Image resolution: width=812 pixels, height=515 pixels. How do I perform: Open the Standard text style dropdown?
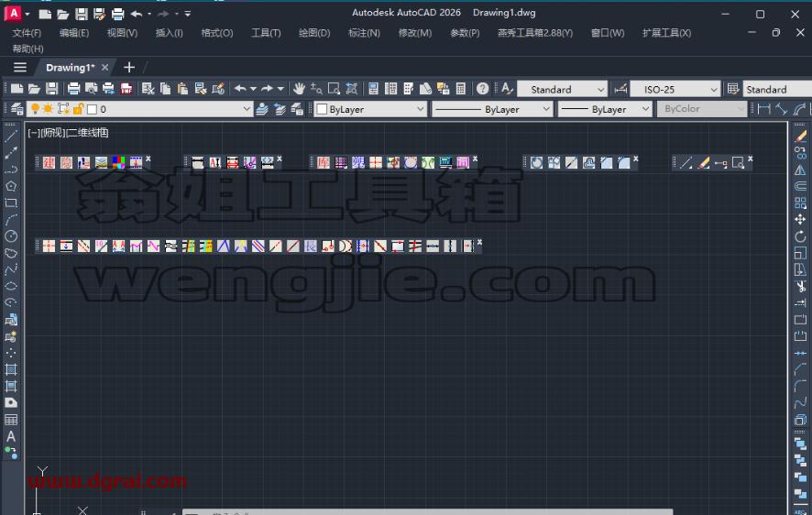point(563,89)
